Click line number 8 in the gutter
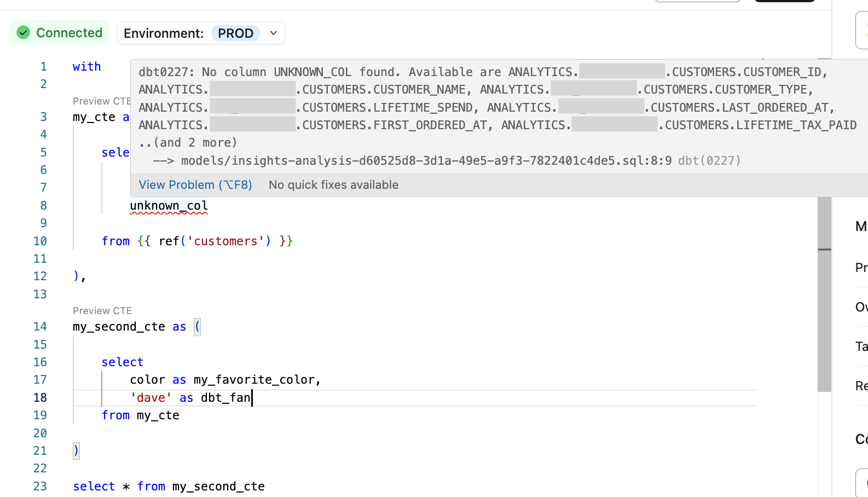 coord(43,206)
